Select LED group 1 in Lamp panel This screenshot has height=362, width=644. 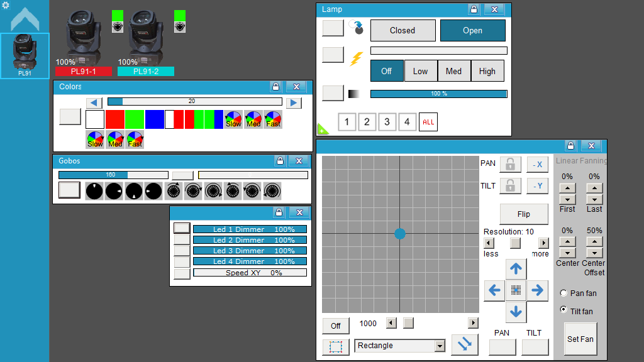347,122
